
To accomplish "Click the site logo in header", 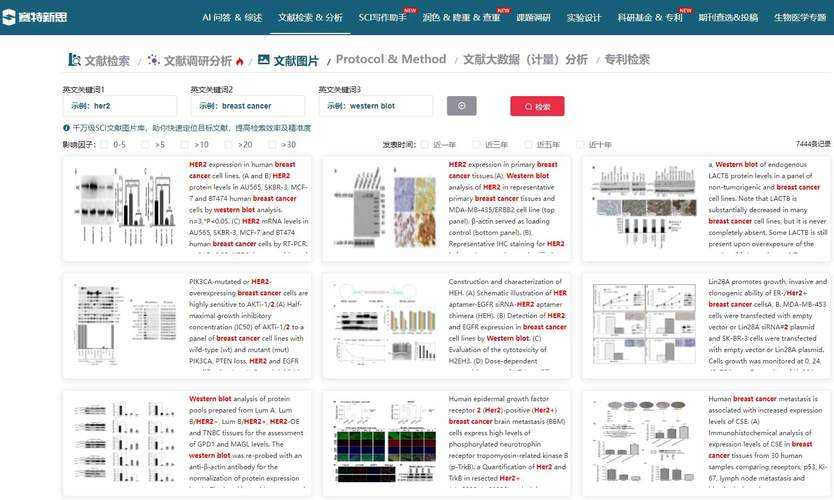I will (x=35, y=17).
